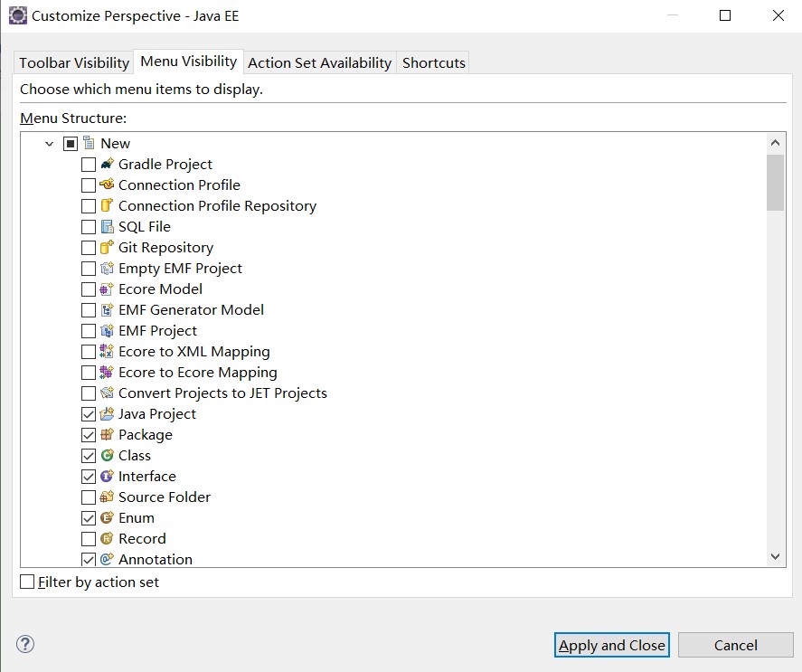This screenshot has height=672, width=802.
Task: Check the Source Folder checkbox
Action: coord(89,497)
